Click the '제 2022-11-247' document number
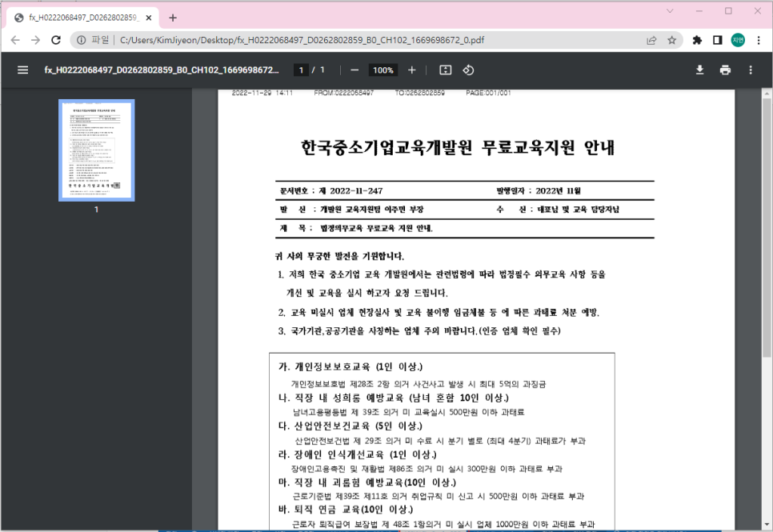This screenshot has width=773, height=532. [350, 191]
